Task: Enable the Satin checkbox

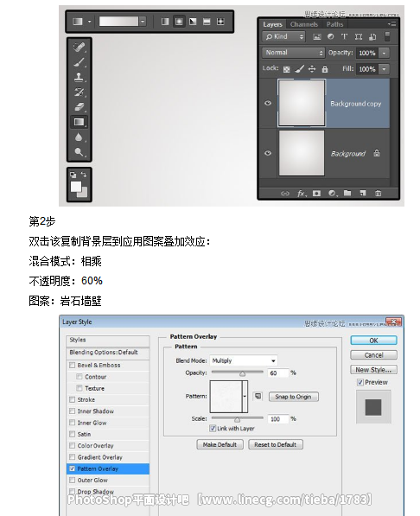Action: tap(72, 434)
